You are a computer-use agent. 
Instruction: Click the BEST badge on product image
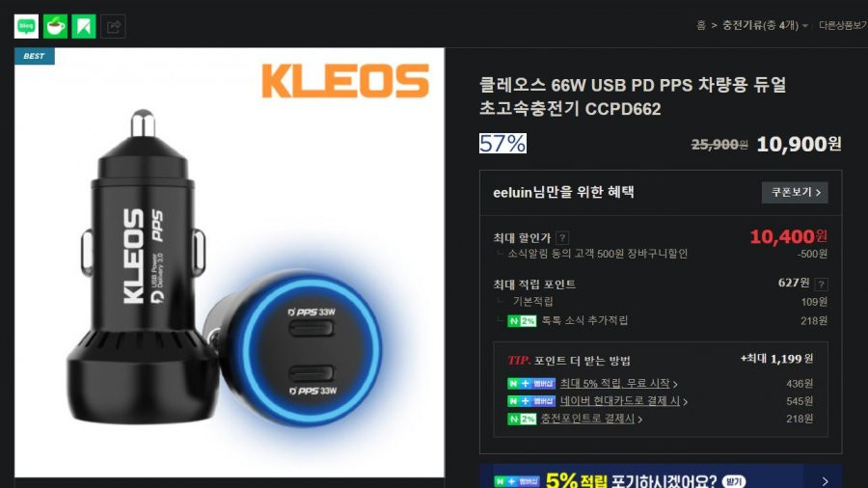pos(35,56)
